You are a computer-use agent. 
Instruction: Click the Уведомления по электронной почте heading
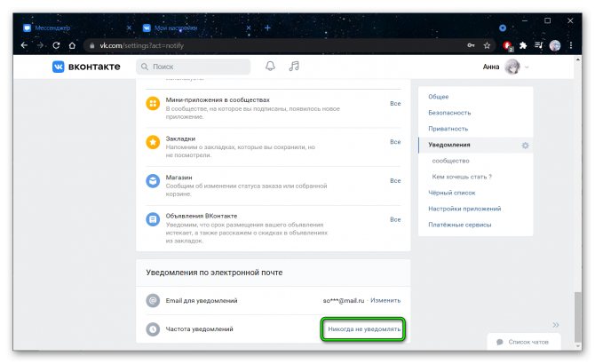(214, 273)
